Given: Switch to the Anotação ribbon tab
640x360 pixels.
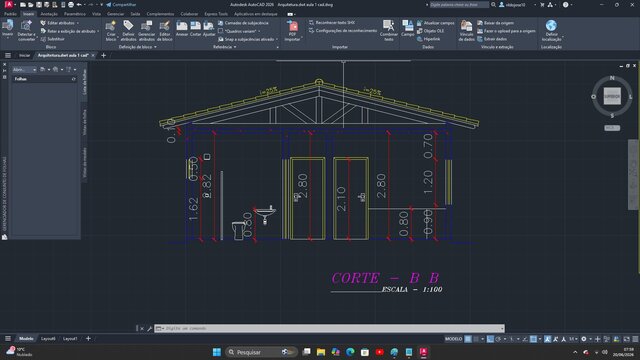Looking at the screenshot, I should click(x=49, y=14).
